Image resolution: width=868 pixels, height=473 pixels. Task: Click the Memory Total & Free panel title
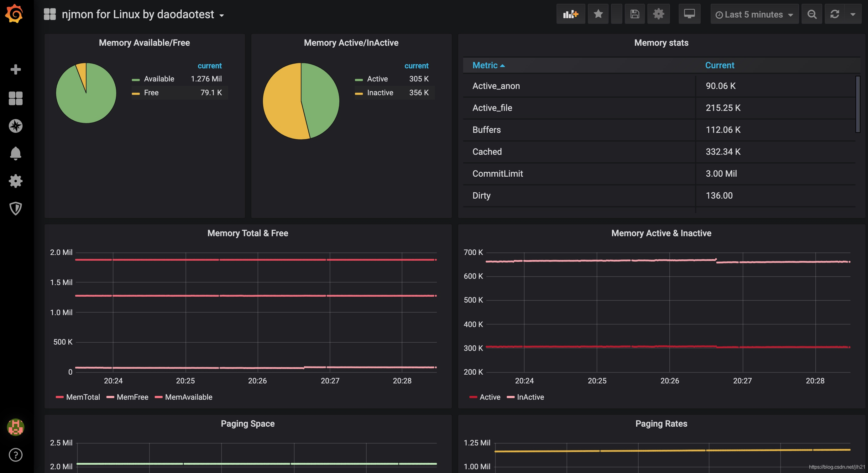click(248, 233)
